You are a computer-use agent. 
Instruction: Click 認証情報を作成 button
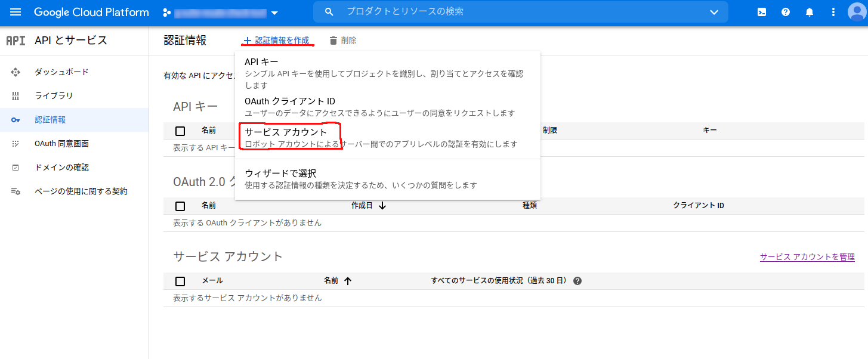click(x=276, y=41)
